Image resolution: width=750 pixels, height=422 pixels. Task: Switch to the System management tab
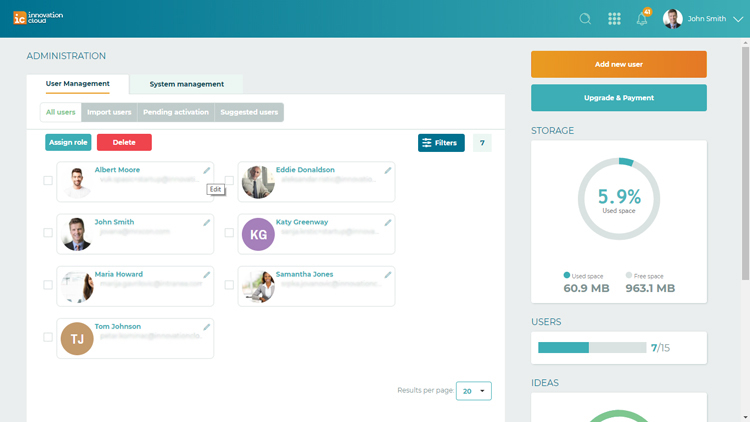[187, 84]
